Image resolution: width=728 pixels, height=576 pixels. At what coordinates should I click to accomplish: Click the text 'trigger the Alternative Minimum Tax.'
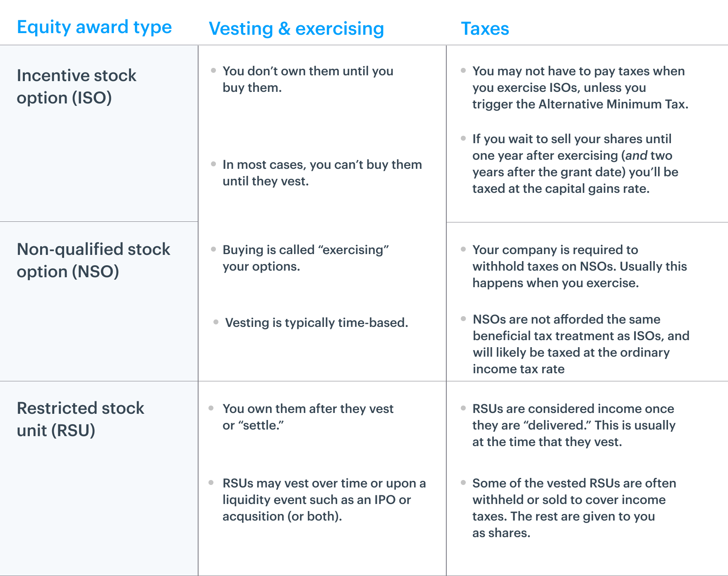(x=580, y=104)
